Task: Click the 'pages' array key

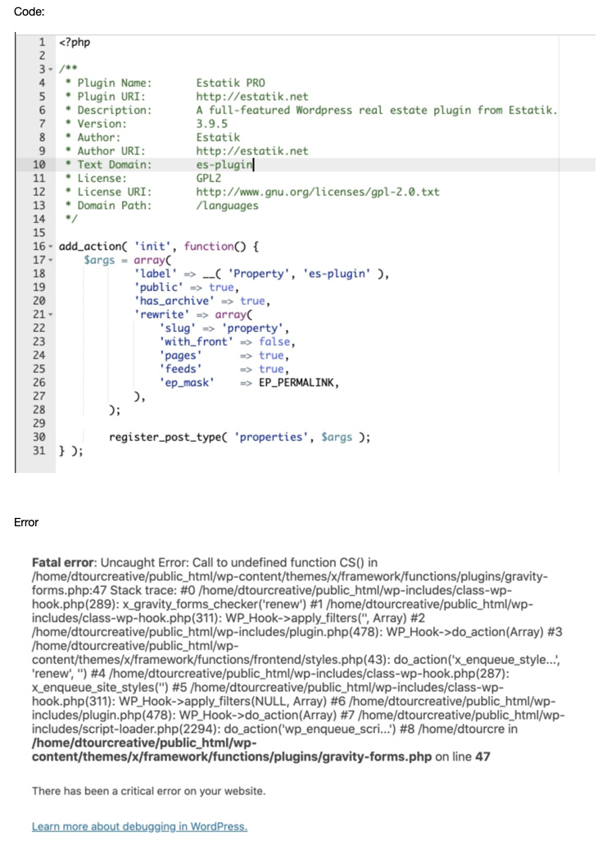Action: (180, 356)
